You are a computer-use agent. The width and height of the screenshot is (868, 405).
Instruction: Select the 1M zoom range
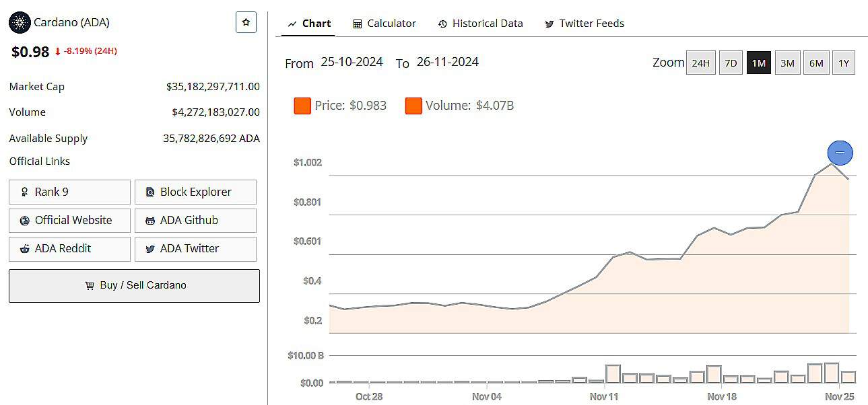tap(758, 63)
